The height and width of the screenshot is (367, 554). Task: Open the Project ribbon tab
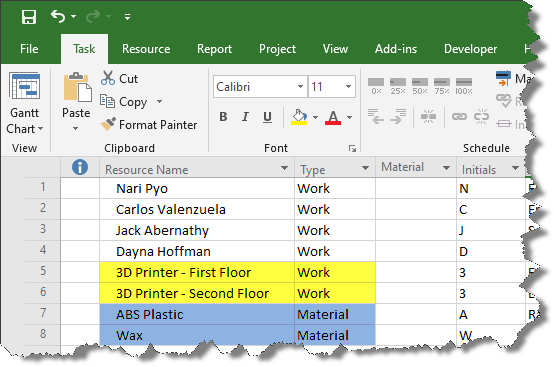tap(277, 49)
